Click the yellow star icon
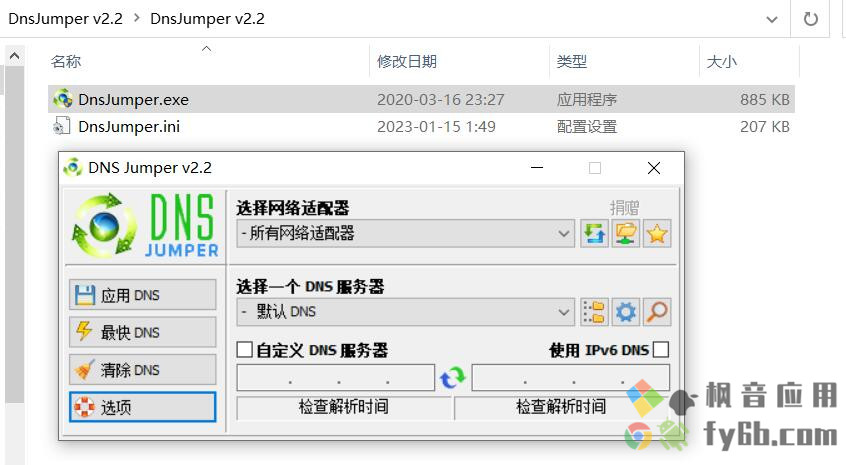 [657, 234]
